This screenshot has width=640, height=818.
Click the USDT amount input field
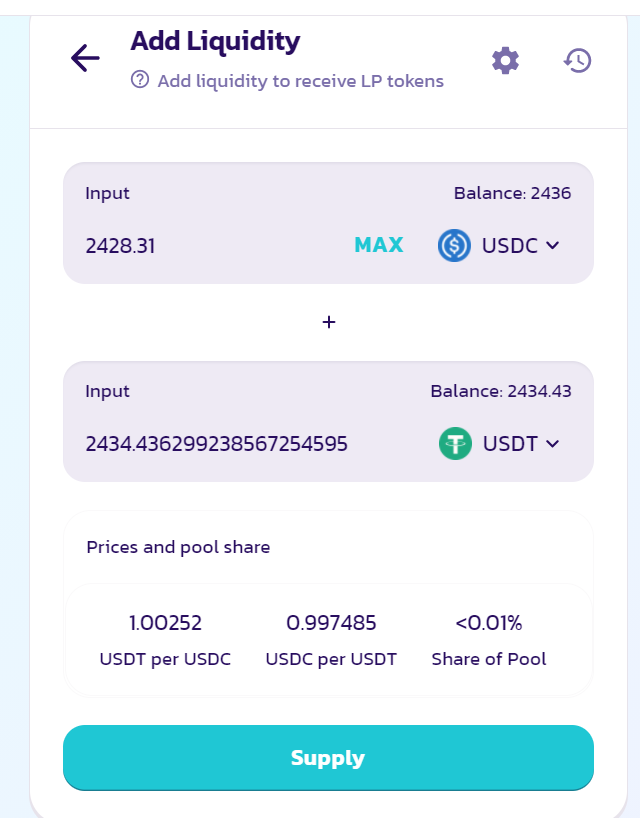(216, 443)
